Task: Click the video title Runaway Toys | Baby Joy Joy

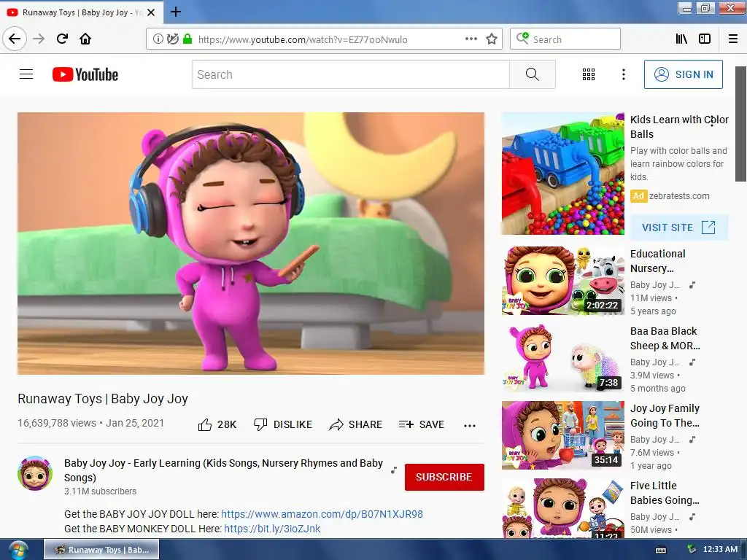Action: pos(103,399)
